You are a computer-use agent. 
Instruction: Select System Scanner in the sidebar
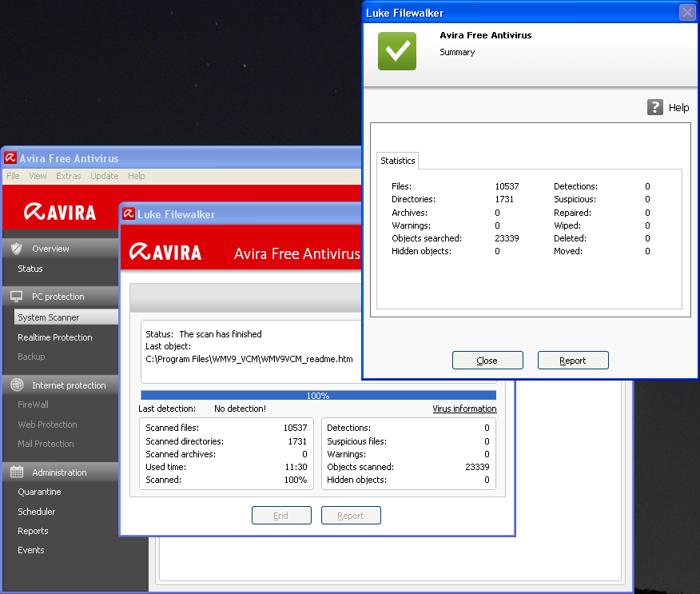pos(66,317)
